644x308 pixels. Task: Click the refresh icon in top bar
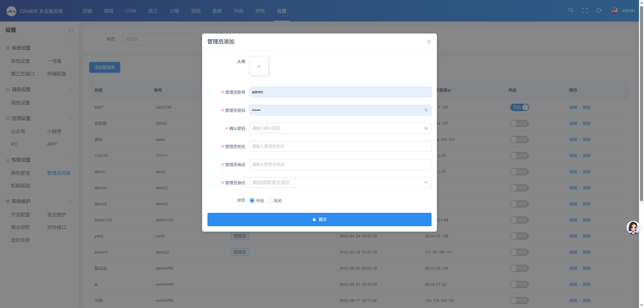tap(599, 11)
